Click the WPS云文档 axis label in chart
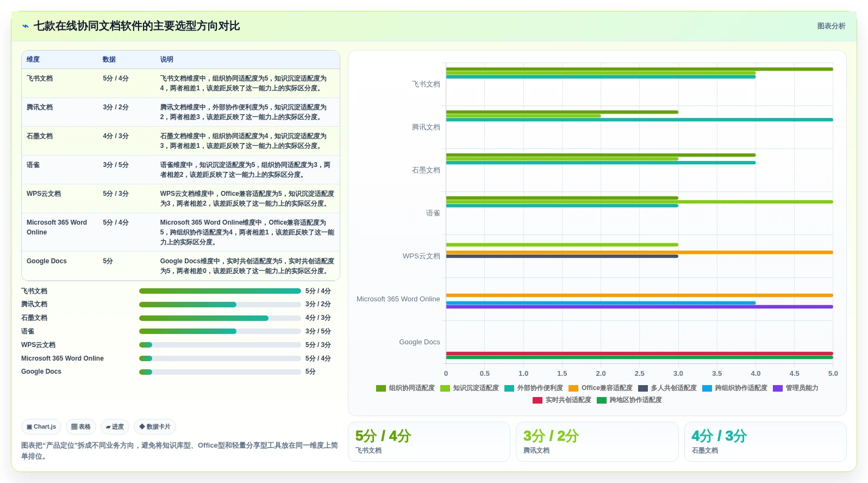 [x=421, y=256]
